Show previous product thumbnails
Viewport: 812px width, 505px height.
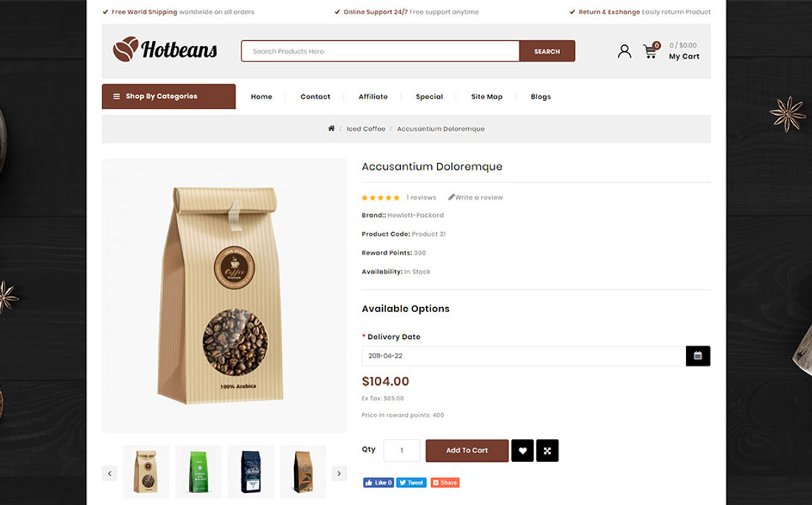(x=109, y=473)
